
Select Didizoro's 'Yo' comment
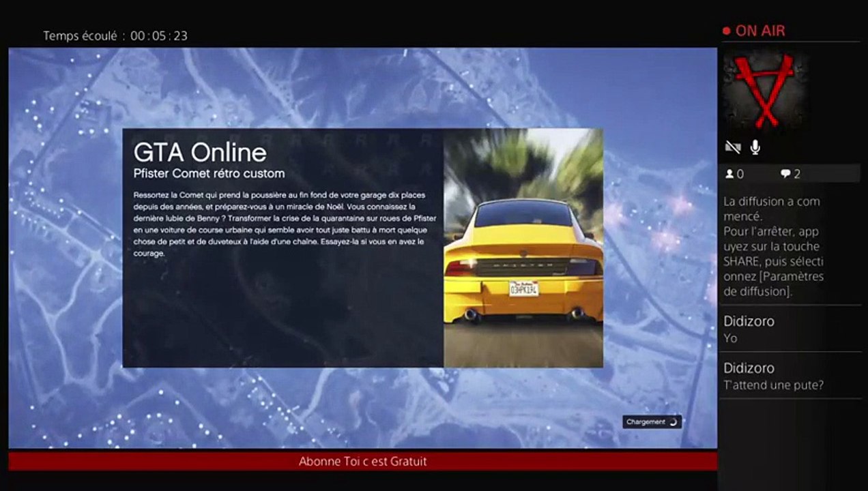[x=790, y=329]
